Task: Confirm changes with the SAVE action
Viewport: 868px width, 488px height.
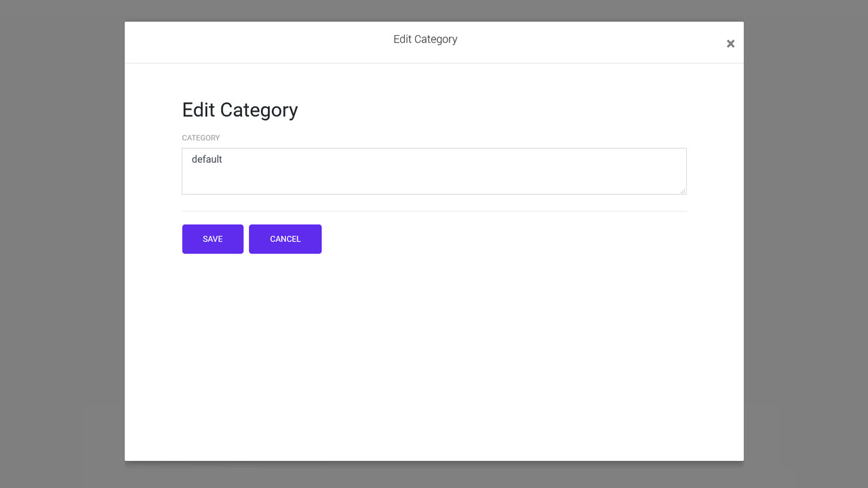Action: pyautogui.click(x=212, y=239)
